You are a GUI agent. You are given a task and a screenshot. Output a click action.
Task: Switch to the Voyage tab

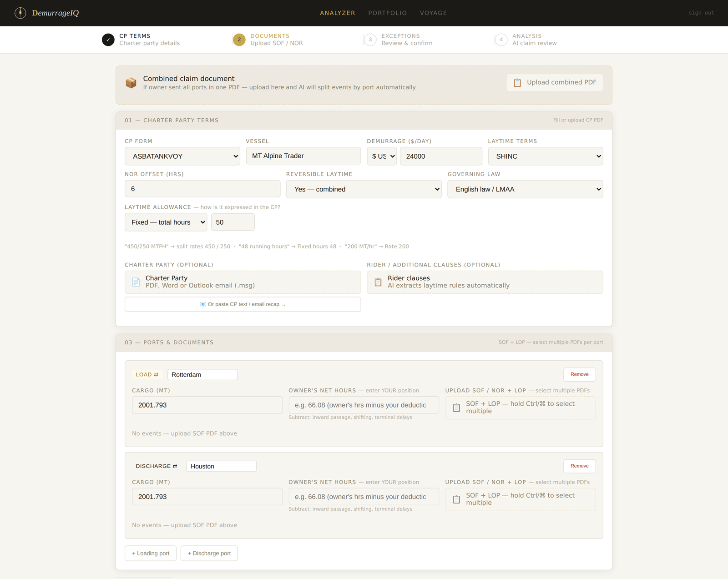[434, 13]
